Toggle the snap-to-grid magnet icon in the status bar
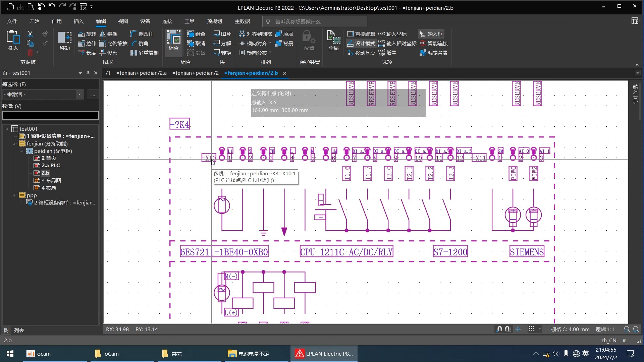Image resolution: width=644 pixels, height=362 pixels. click(x=499, y=329)
